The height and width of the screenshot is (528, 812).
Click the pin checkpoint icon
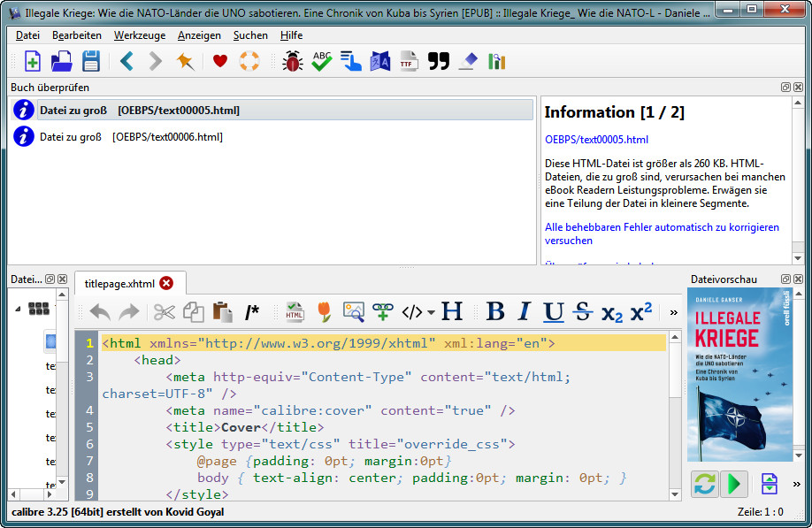(x=184, y=61)
